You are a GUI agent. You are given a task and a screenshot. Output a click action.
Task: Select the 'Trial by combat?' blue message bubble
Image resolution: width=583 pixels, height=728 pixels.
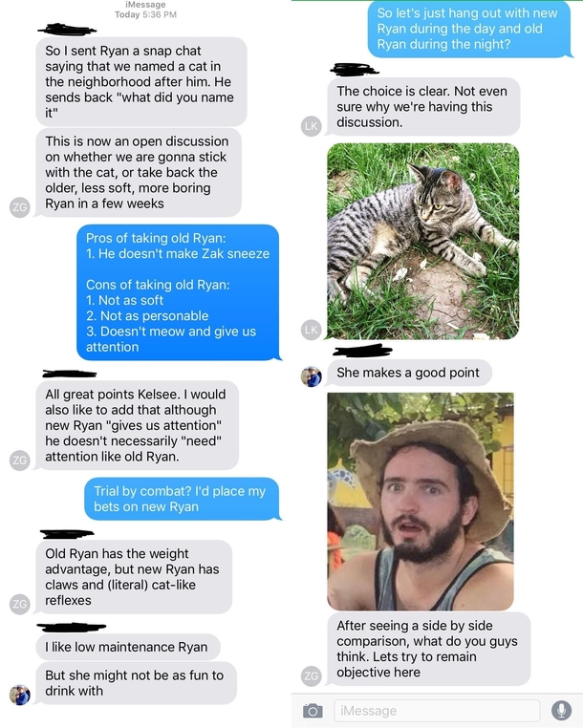183,499
